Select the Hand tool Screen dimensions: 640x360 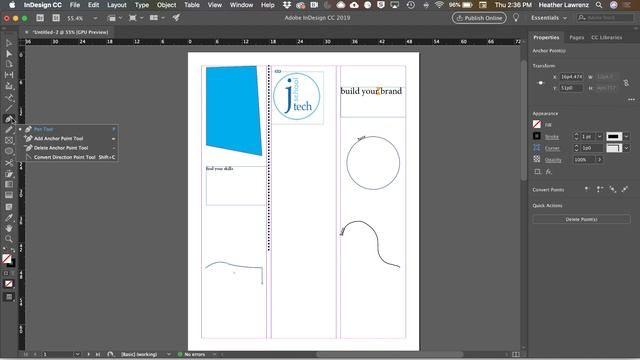[9, 228]
